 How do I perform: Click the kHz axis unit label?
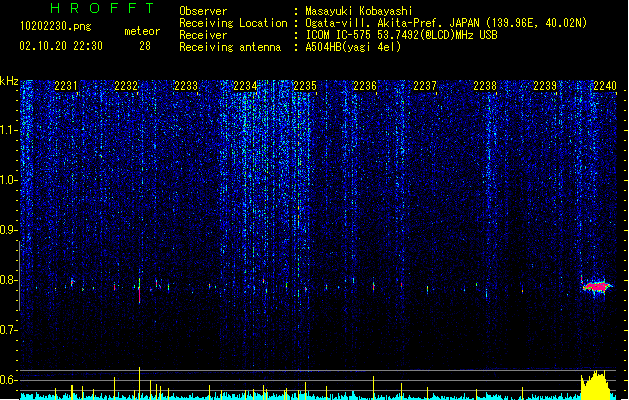click(x=9, y=81)
